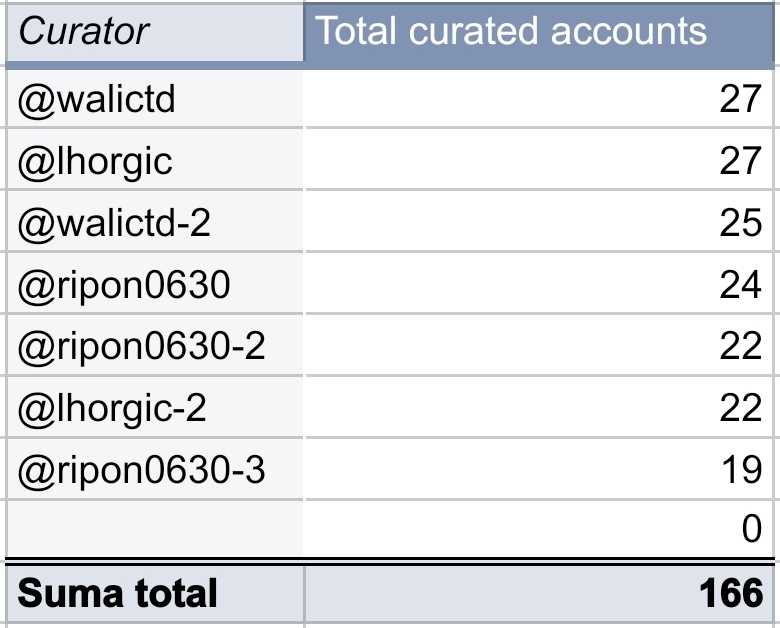The height and width of the screenshot is (628, 780).
Task: Select the value 27 beside @lhorgic
Action: pyautogui.click(x=740, y=161)
